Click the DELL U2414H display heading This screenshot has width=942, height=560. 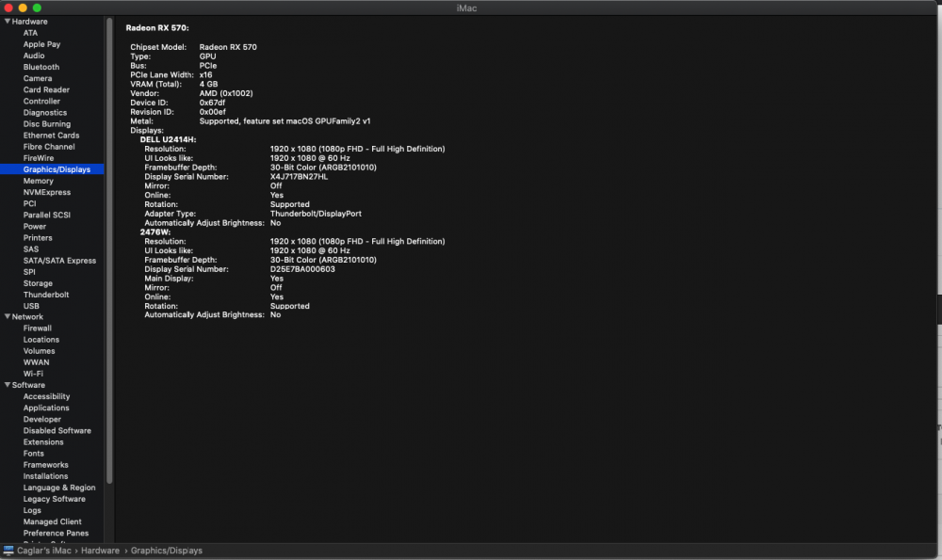169,139
